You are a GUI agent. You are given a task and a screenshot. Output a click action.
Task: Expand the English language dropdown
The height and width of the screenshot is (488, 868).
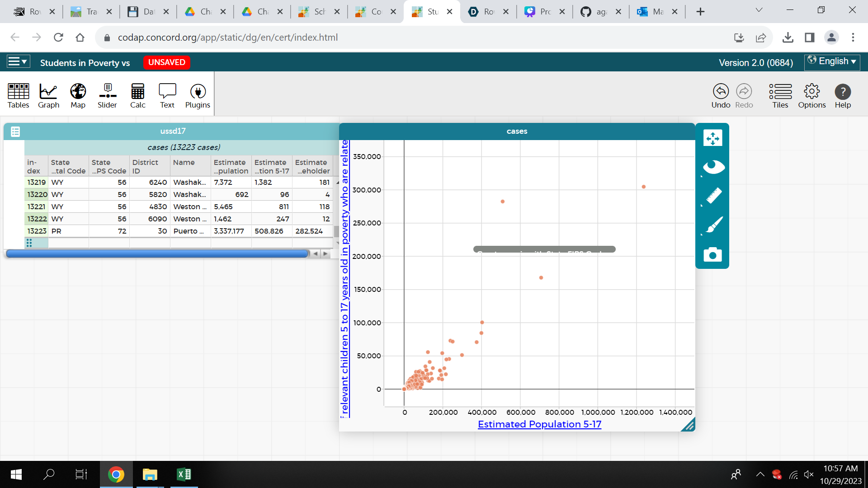[x=832, y=61]
